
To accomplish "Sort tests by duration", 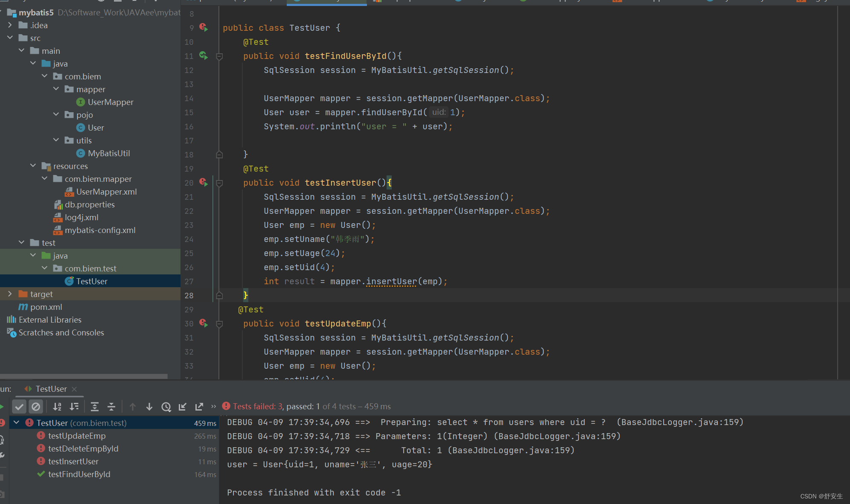I will click(x=74, y=407).
